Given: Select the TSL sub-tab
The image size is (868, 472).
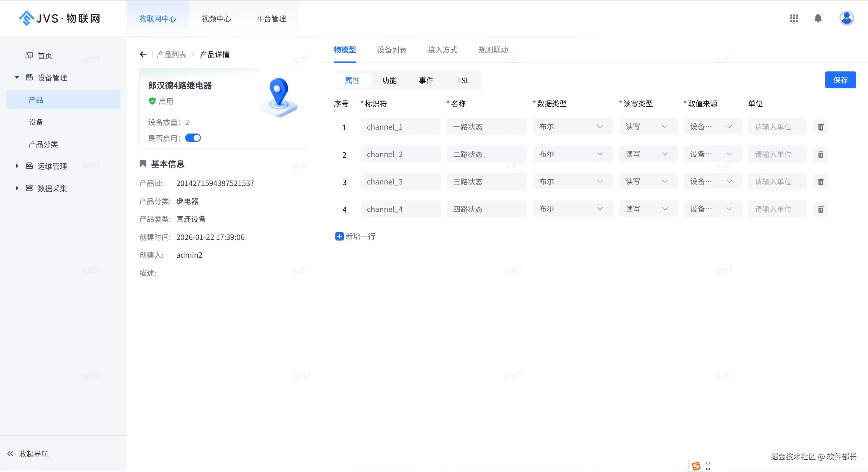Looking at the screenshot, I should [463, 80].
